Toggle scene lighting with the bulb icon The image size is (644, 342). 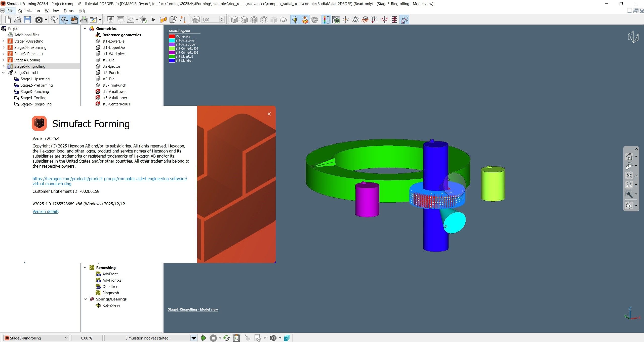coord(295,19)
